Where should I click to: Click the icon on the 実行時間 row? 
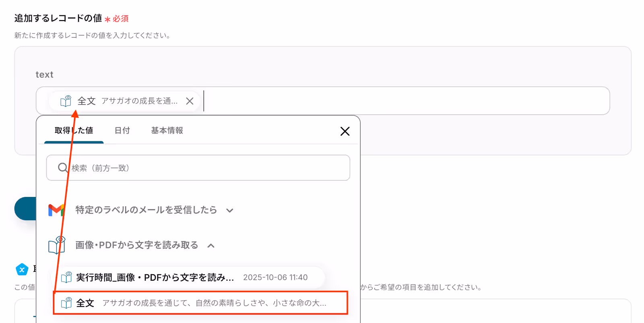click(x=66, y=277)
